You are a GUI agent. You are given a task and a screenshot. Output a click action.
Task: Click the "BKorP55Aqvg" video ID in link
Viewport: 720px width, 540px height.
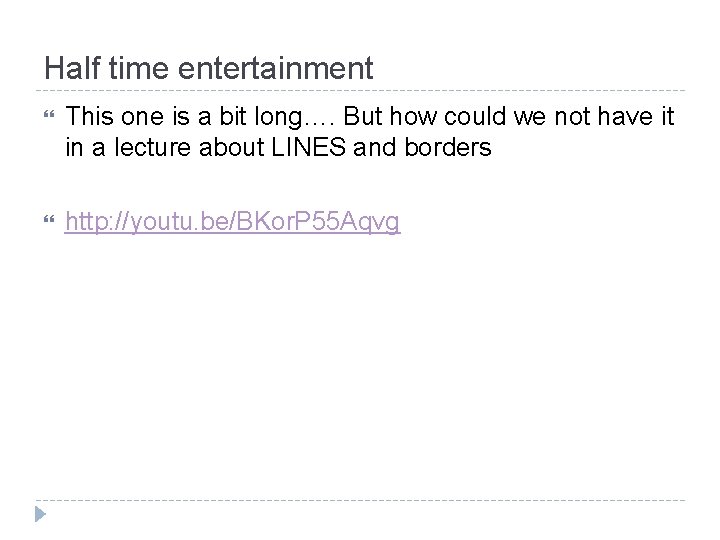(317, 222)
